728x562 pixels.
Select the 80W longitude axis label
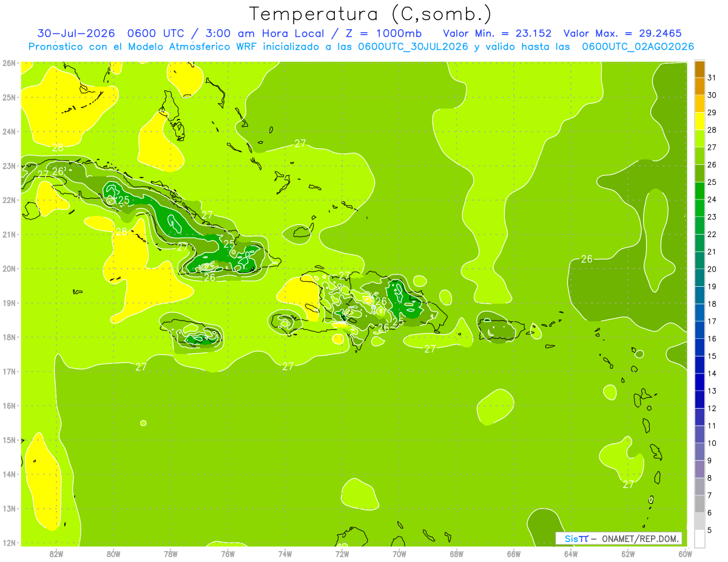113,554
